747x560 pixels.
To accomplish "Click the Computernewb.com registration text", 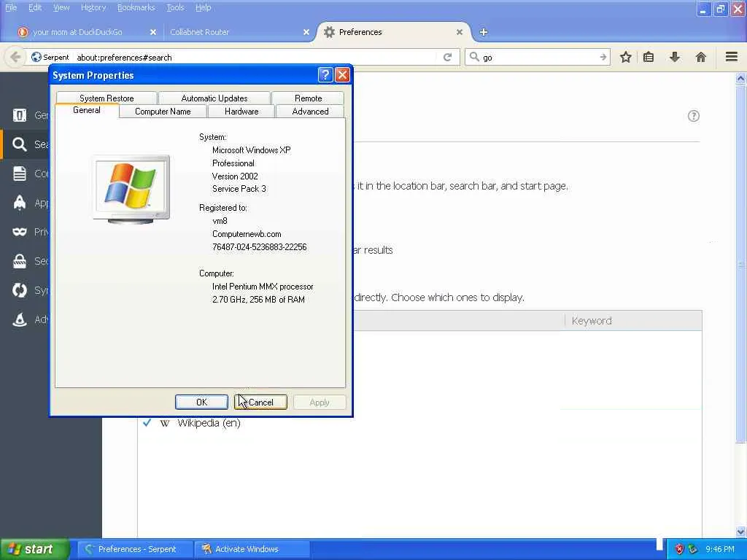I will [x=247, y=234].
